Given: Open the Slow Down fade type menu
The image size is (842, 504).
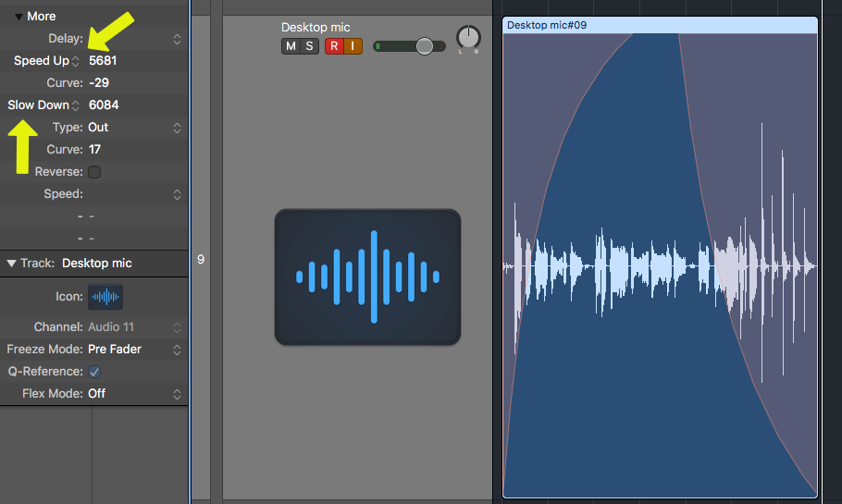Looking at the screenshot, I should click(x=43, y=105).
